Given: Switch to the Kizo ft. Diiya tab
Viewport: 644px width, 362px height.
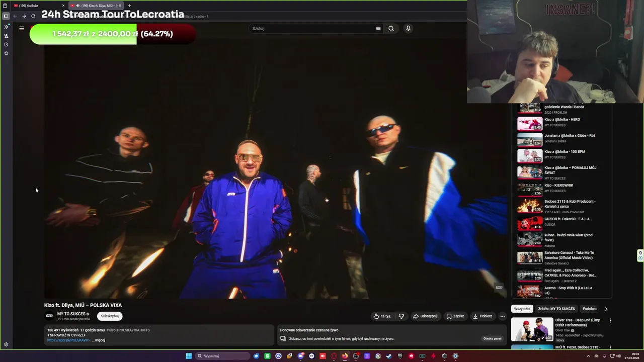Looking at the screenshot, I should (x=96, y=6).
